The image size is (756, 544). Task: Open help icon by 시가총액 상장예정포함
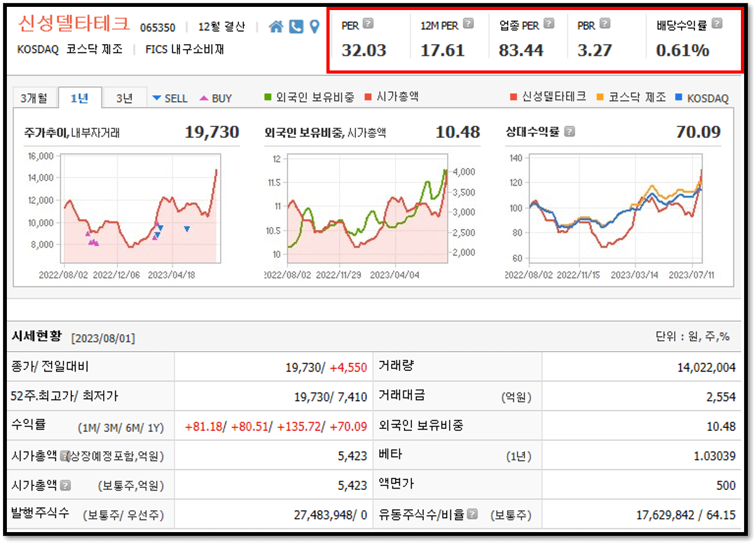pyautogui.click(x=64, y=455)
